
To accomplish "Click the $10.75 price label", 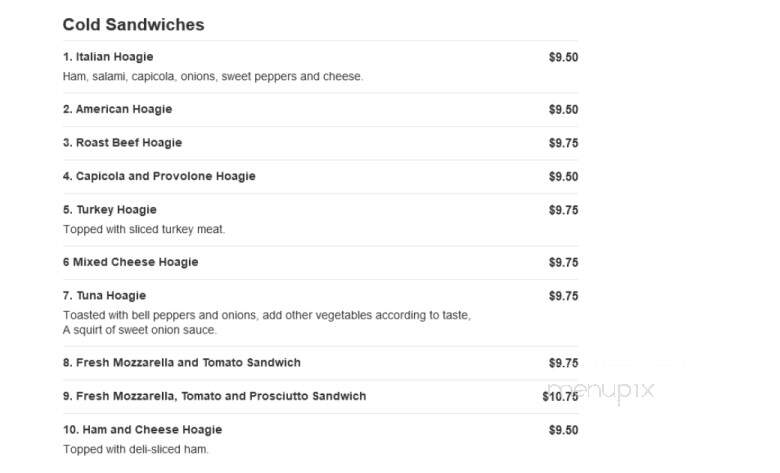I will [x=560, y=396].
